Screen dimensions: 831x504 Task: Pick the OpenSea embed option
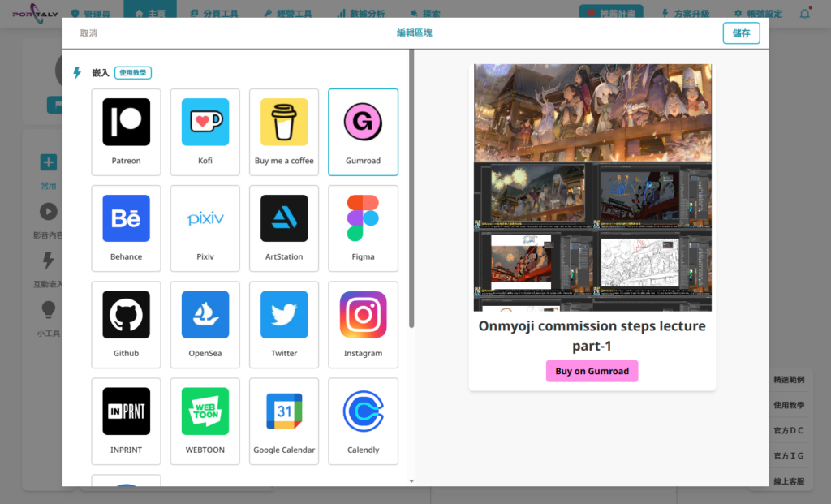[x=205, y=325]
